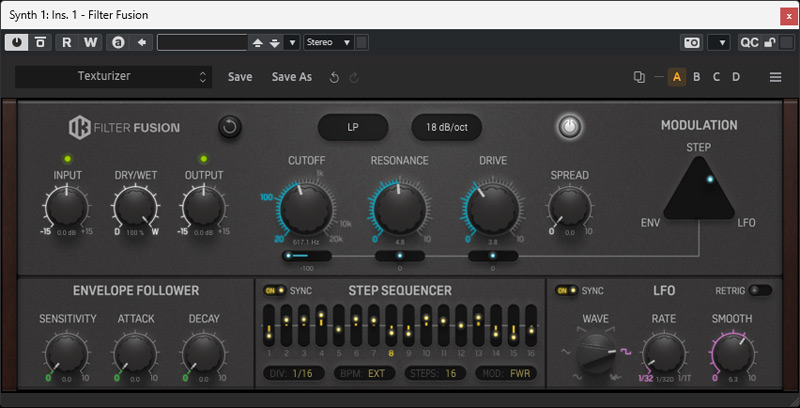This screenshot has width=800, height=408.
Task: Click the LFO RATE knob
Action: [x=663, y=352]
